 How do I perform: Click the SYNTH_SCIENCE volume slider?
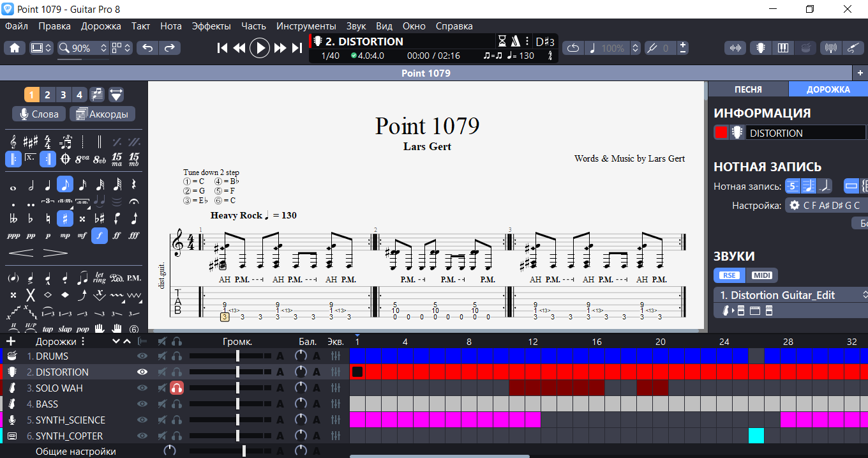[237, 420]
